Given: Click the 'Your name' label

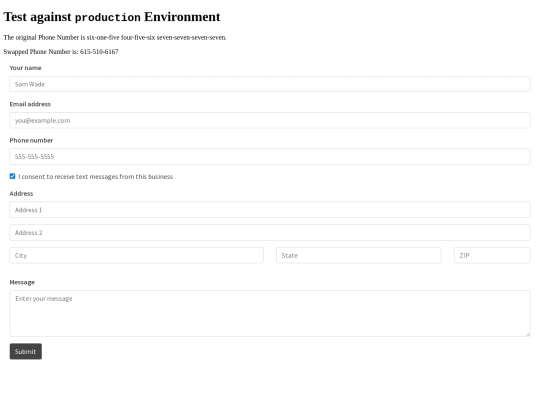Looking at the screenshot, I should tap(25, 68).
